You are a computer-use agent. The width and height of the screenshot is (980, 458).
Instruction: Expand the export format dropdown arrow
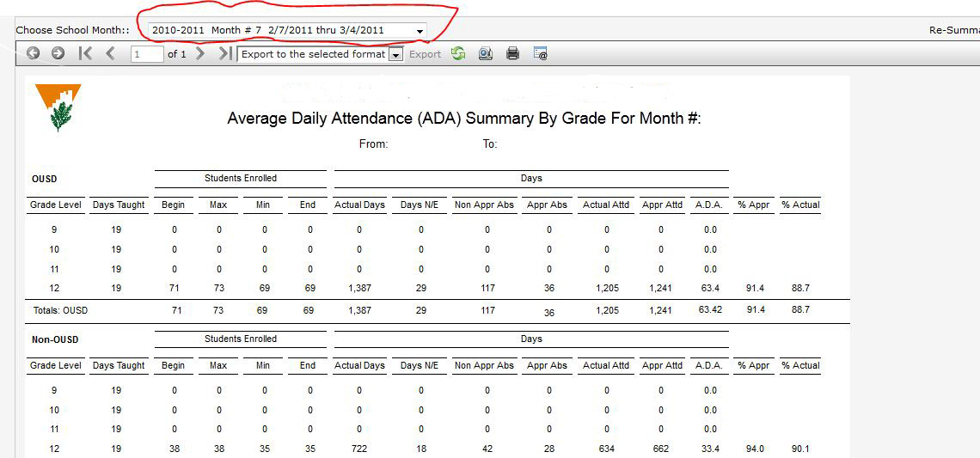[395, 54]
